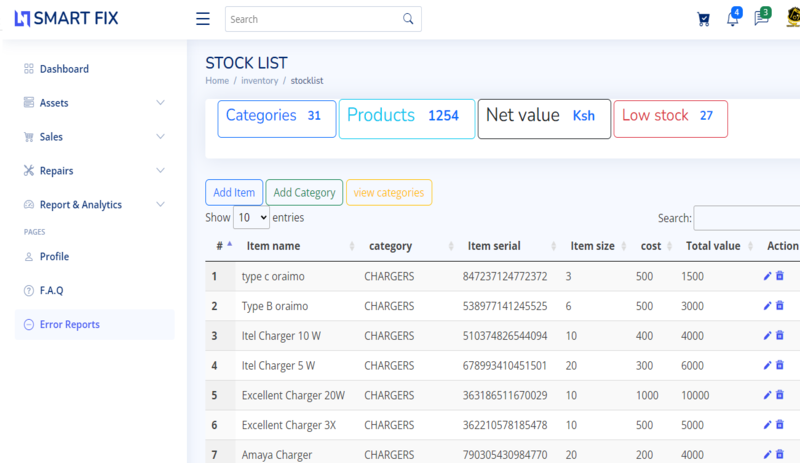
Task: Sort table by Item name column
Action: point(273,246)
